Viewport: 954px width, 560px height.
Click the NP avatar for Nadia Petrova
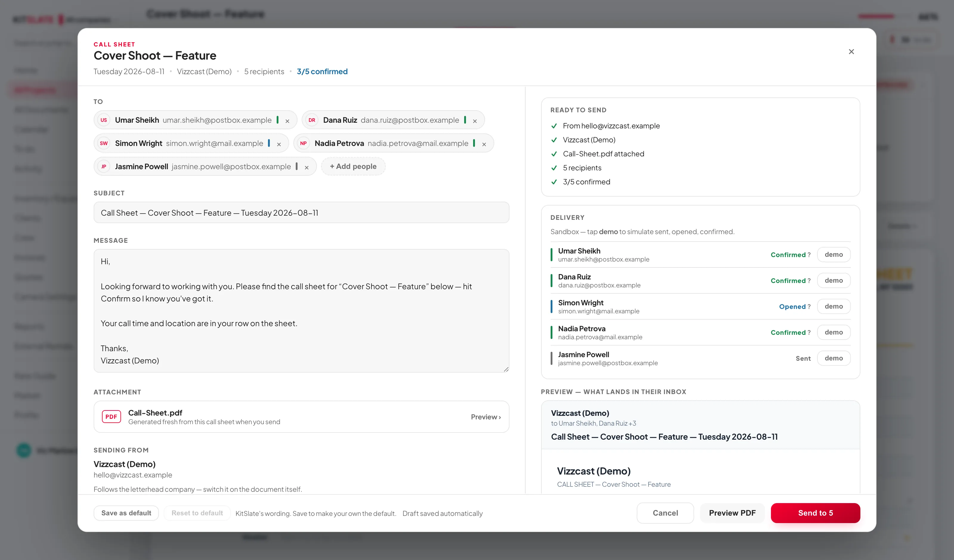click(303, 143)
